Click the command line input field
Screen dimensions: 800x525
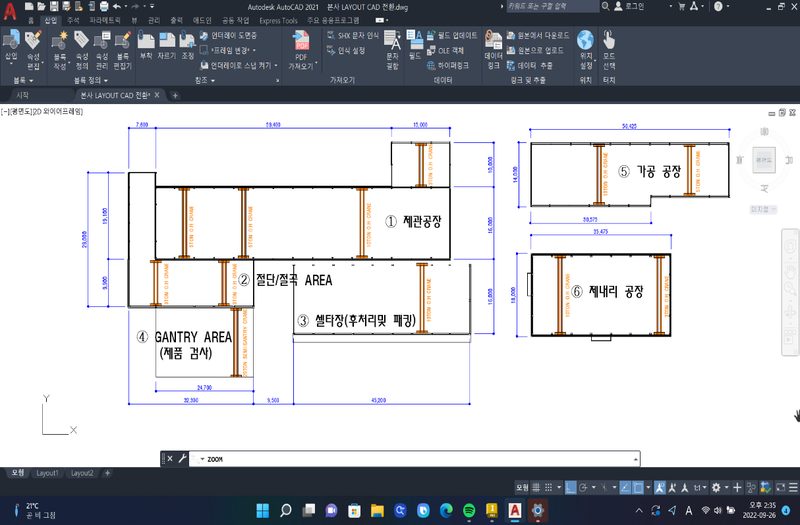click(x=400, y=458)
